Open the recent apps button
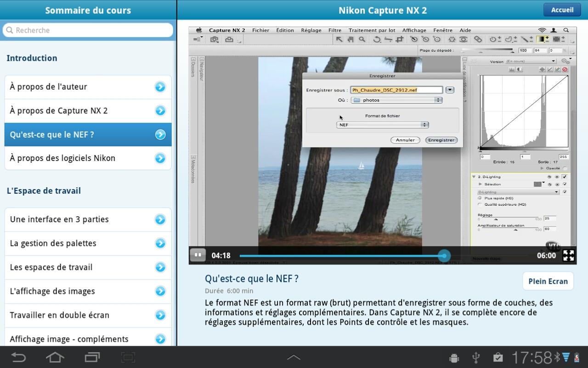Viewport: 588px width, 368px height. pos(92,357)
